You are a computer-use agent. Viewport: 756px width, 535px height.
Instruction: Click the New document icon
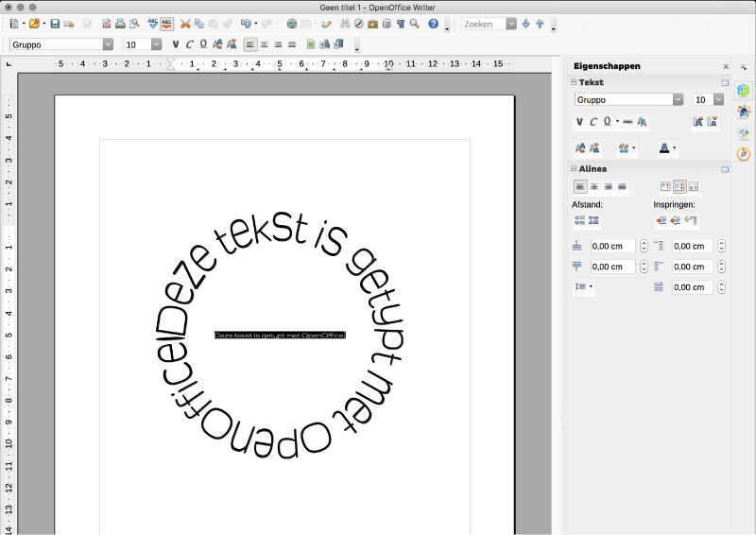click(14, 24)
